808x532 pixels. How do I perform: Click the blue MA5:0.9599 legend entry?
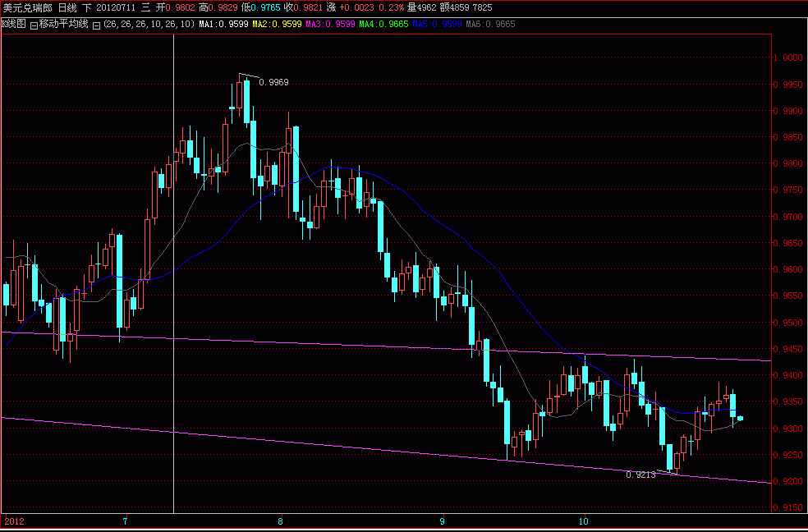click(437, 24)
